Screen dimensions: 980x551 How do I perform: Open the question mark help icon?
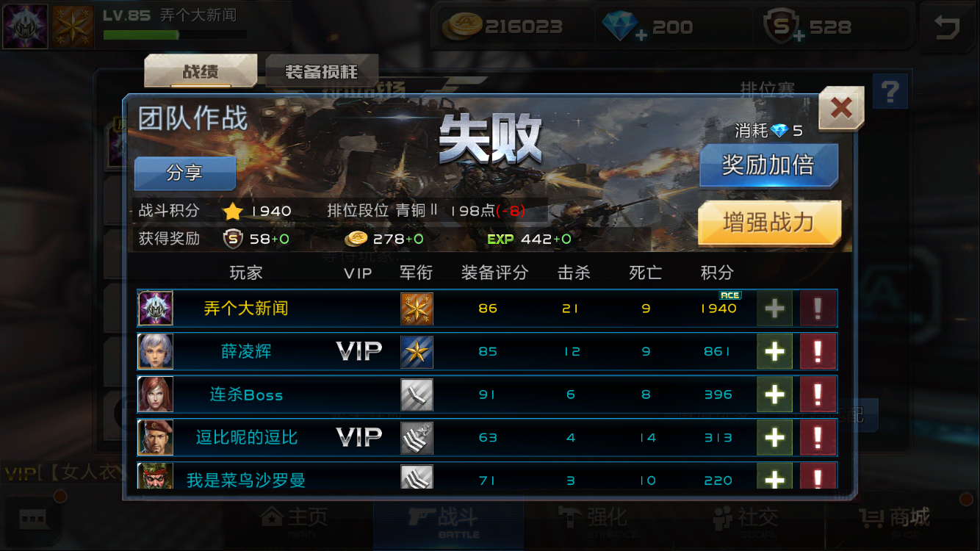pyautogui.click(x=890, y=93)
